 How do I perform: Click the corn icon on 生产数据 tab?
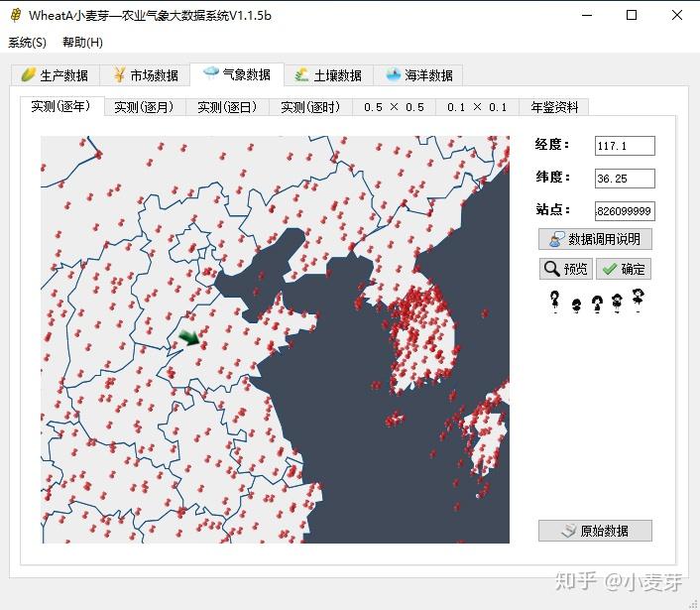click(x=28, y=75)
